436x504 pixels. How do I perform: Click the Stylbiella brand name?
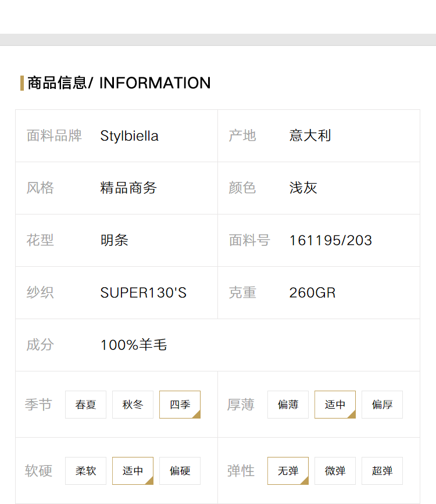coord(129,136)
